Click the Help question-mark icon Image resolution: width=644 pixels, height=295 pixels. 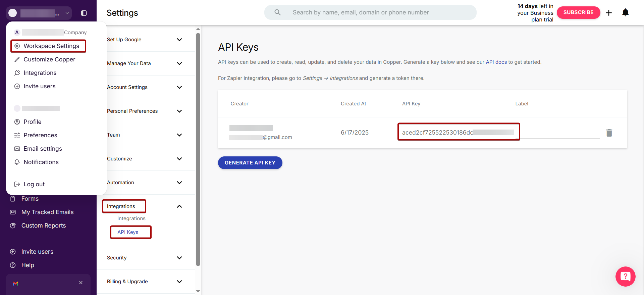13,265
